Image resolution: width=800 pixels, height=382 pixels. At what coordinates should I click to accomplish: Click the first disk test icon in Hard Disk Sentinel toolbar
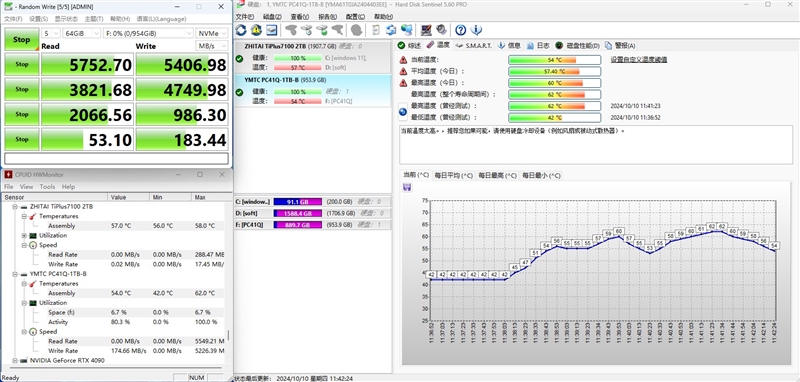(x=291, y=30)
